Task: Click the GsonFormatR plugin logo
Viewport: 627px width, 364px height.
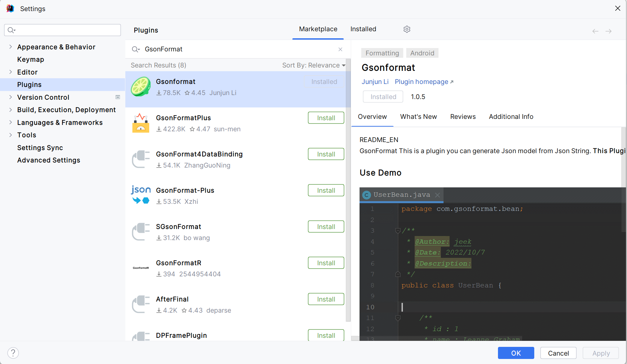Action: point(141,268)
